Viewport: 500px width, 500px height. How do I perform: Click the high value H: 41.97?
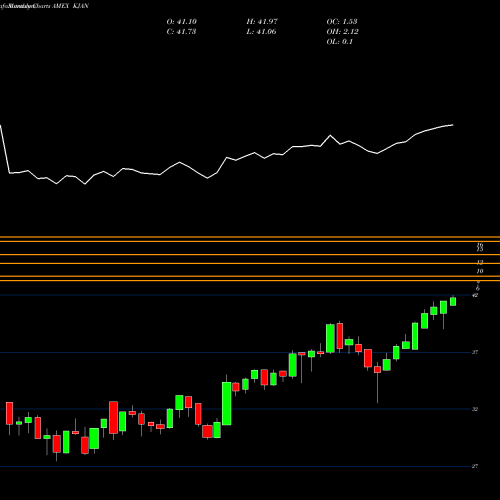tap(262, 22)
